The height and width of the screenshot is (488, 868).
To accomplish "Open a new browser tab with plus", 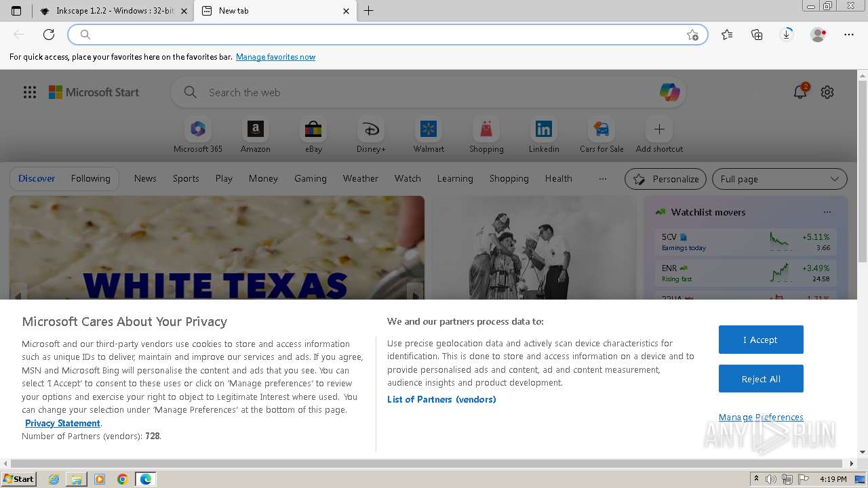I will tap(368, 10).
